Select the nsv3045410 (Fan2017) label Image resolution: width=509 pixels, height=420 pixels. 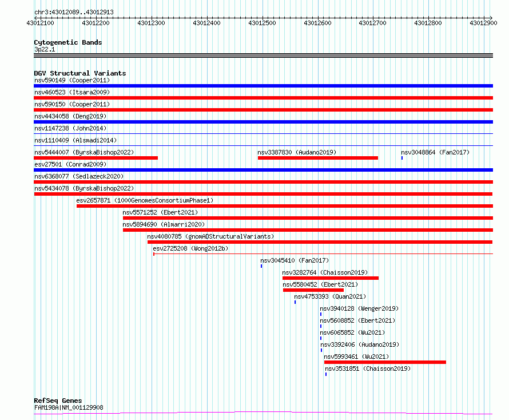point(295,260)
